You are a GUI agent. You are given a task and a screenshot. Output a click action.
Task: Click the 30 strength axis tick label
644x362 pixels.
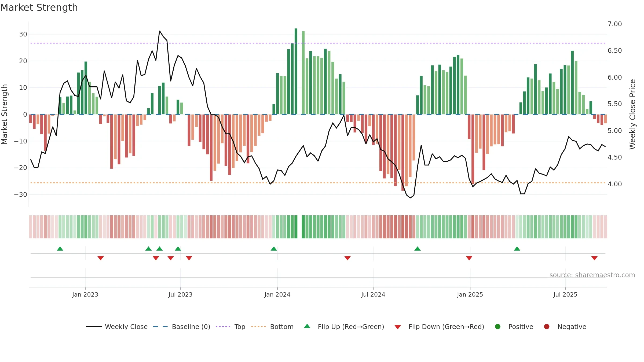(x=23, y=34)
